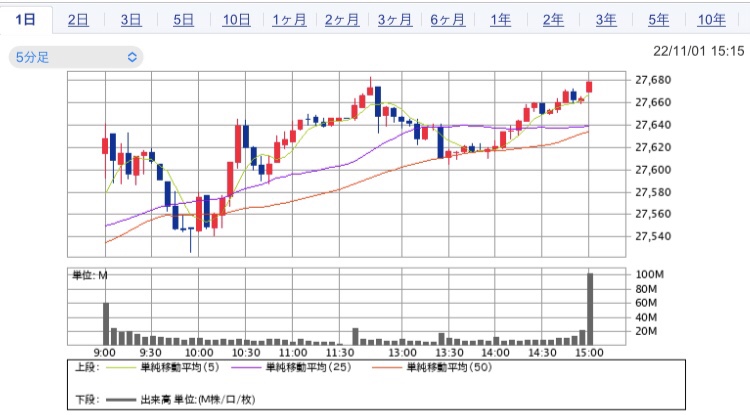Open the 3日 chart range

(x=131, y=20)
